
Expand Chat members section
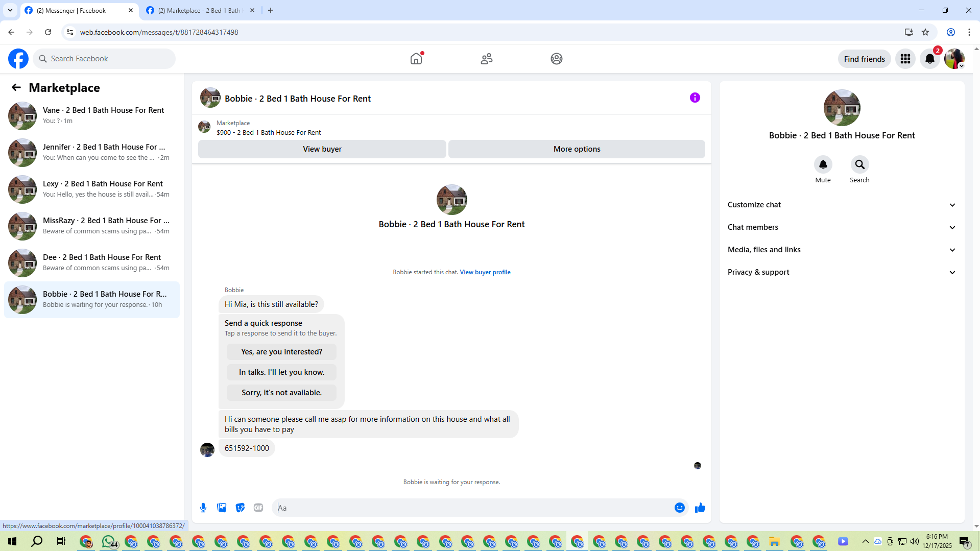(x=842, y=227)
